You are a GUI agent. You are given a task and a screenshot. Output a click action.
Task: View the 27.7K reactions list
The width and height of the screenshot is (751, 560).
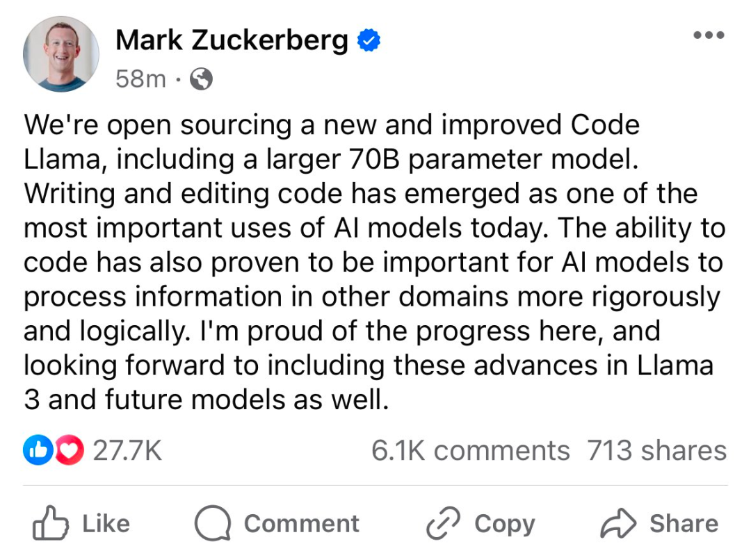click(x=127, y=451)
